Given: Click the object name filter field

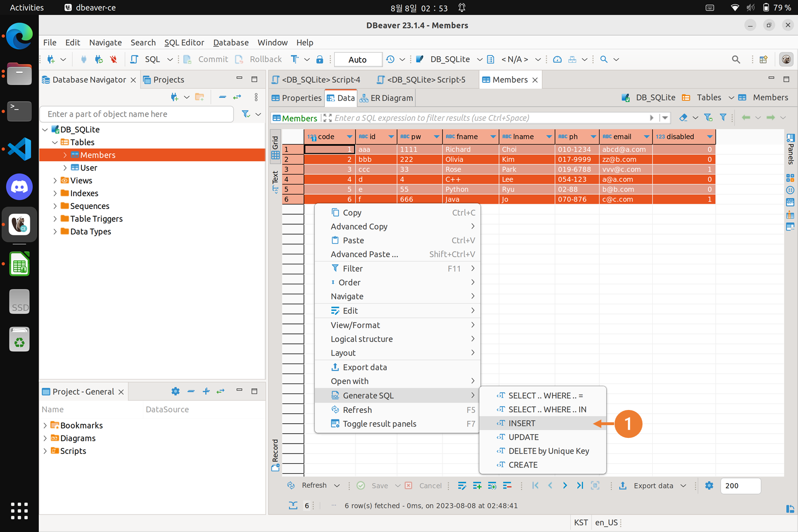Looking at the screenshot, I should click(x=137, y=114).
